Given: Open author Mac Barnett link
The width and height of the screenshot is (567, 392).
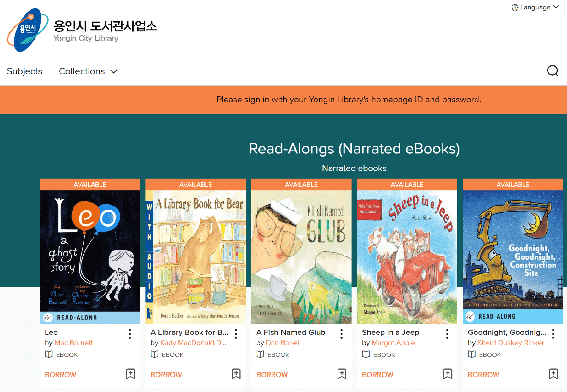Looking at the screenshot, I should pyautogui.click(x=74, y=343).
